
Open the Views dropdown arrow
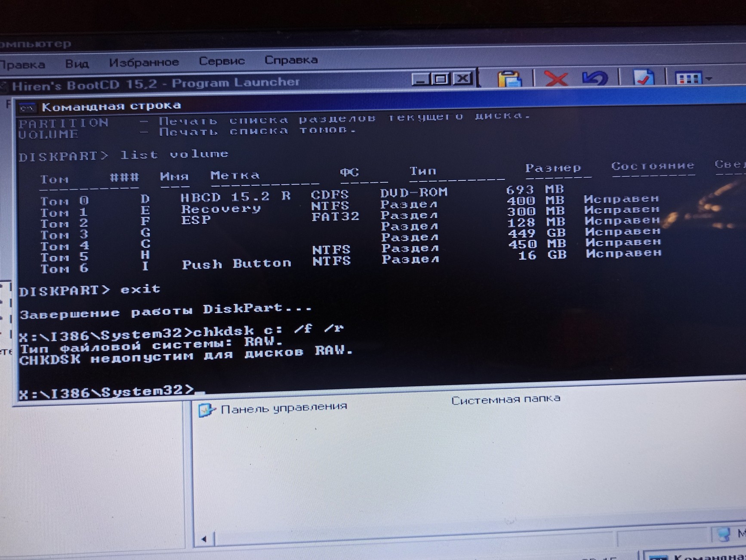(x=708, y=78)
